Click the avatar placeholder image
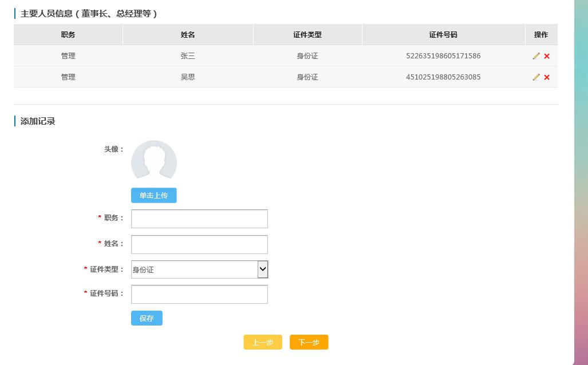This screenshot has width=588, height=365. (153, 162)
